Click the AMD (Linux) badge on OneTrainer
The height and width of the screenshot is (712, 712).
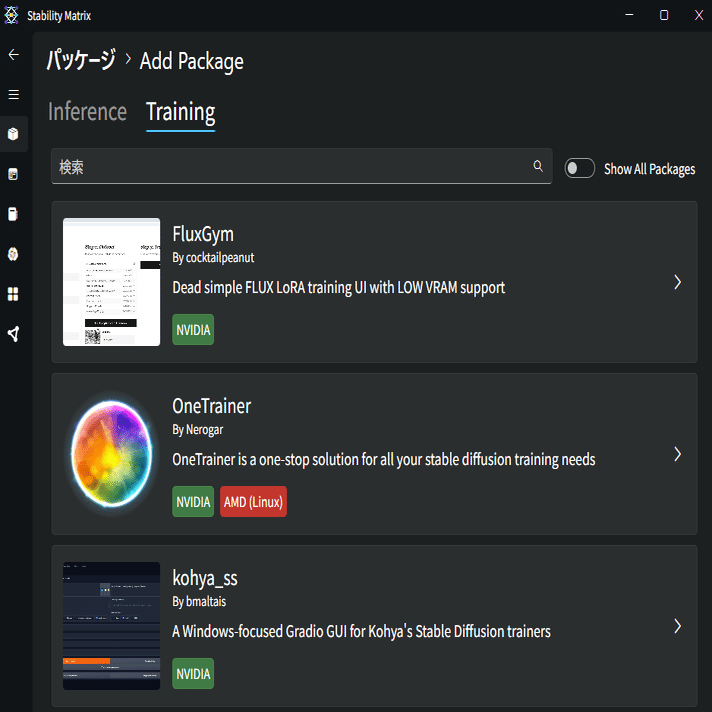coord(254,502)
